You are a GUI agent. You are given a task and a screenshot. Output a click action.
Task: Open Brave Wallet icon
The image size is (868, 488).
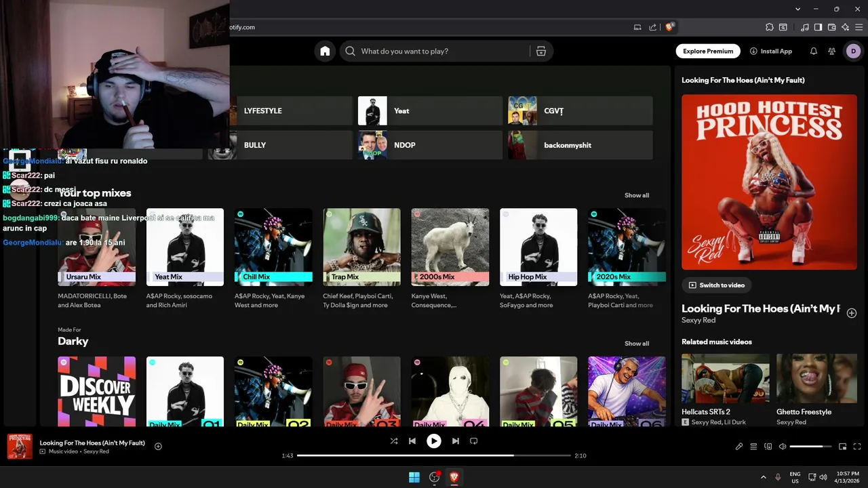(x=832, y=27)
